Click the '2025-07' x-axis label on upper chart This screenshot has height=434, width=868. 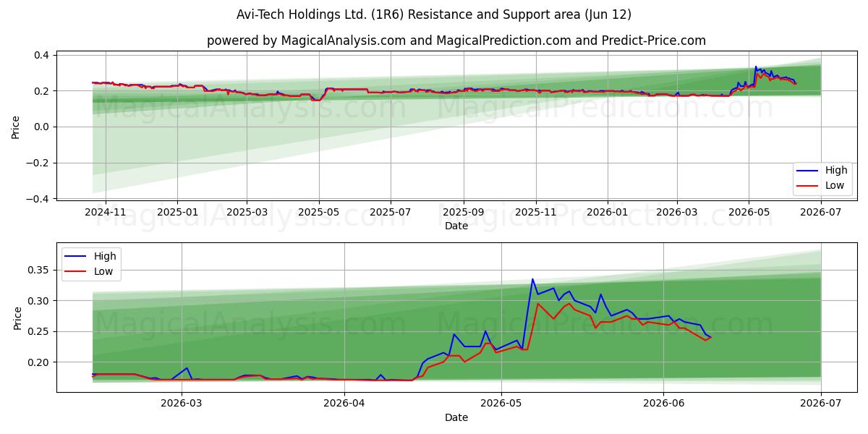391,212
